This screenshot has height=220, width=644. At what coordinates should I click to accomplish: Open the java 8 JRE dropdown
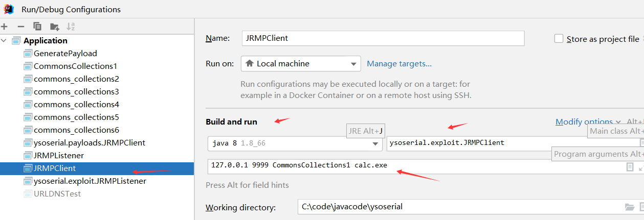coord(295,143)
